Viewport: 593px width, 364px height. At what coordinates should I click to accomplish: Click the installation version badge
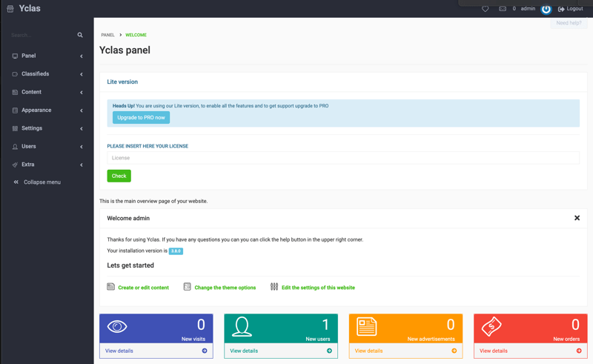(176, 251)
